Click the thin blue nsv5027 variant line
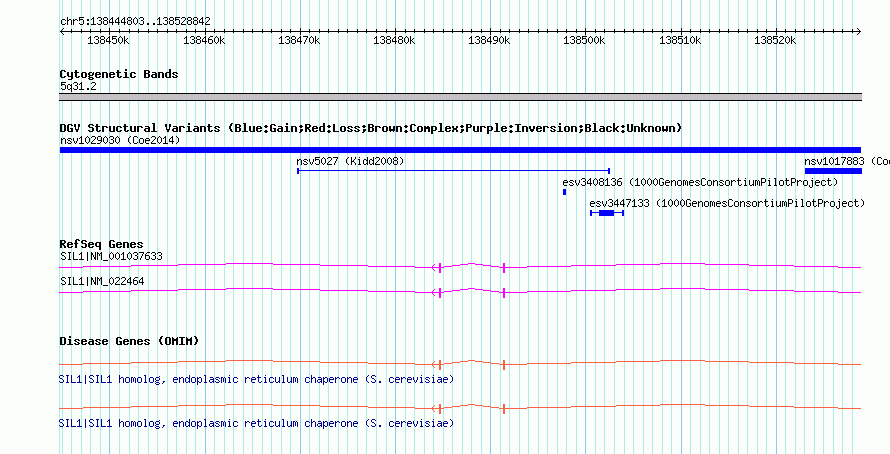This screenshot has width=890, height=454. [454, 170]
